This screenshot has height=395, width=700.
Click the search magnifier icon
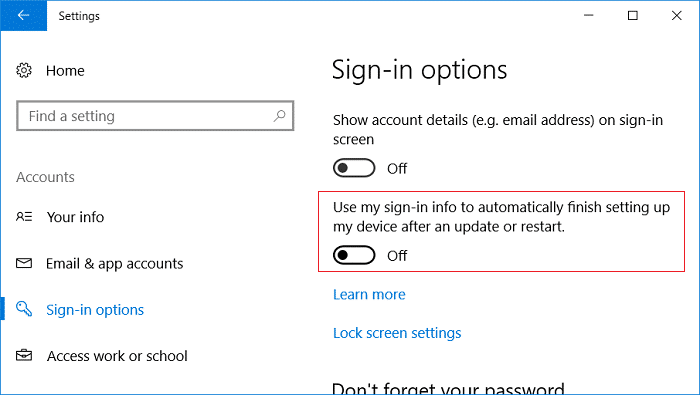[x=279, y=116]
